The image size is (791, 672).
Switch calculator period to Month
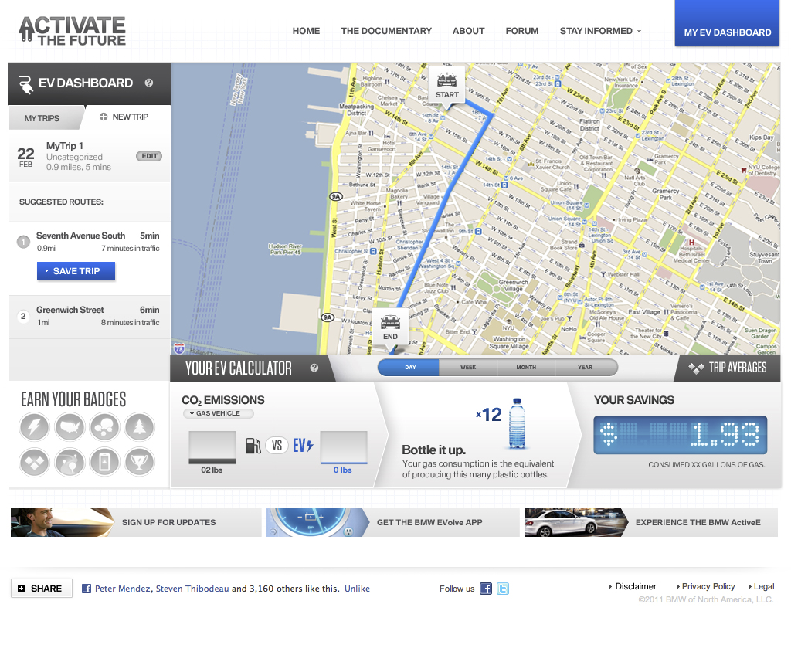pyautogui.click(x=526, y=368)
